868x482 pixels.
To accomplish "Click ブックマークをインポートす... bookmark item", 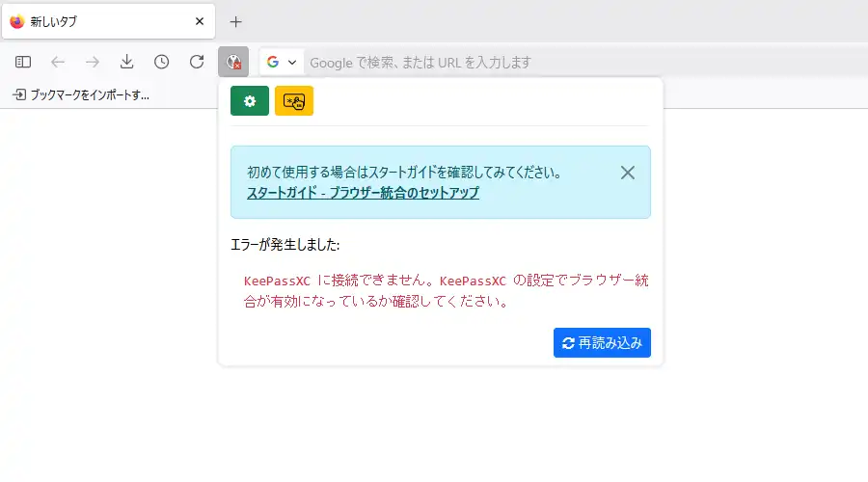I will [x=81, y=94].
